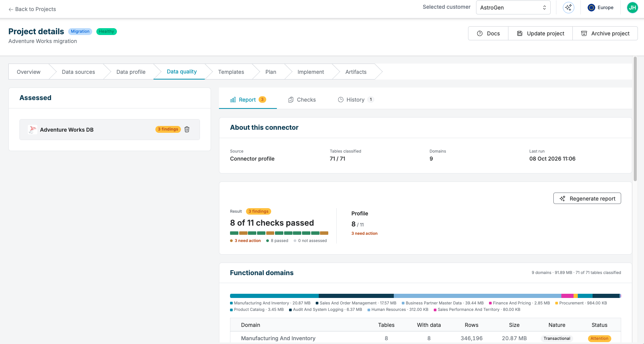
Task: Click the Report bar chart icon
Action: click(233, 100)
